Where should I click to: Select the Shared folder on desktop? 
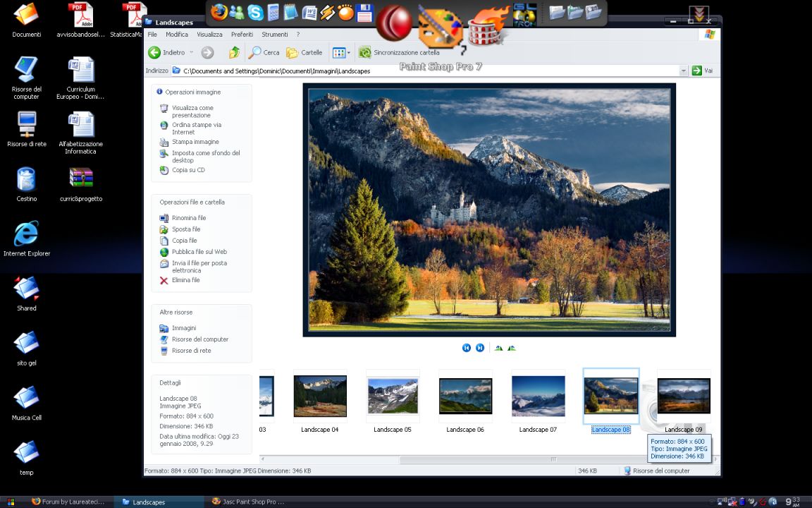(26, 294)
